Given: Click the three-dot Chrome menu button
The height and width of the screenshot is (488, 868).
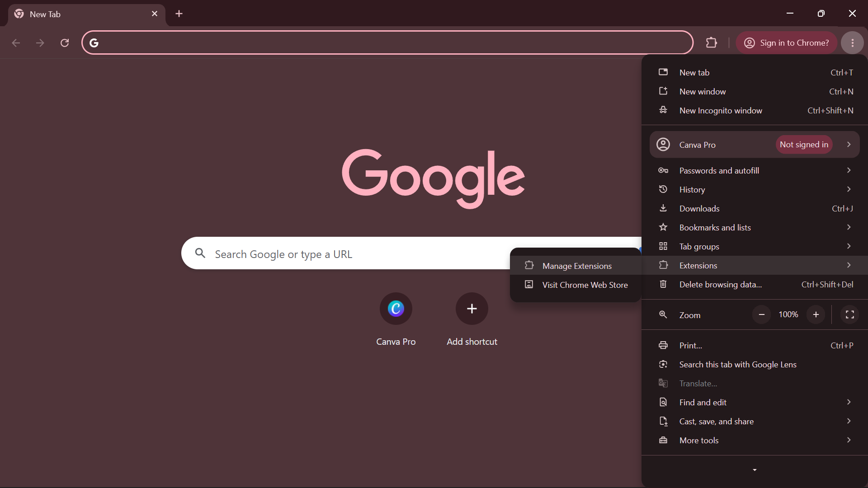Looking at the screenshot, I should [852, 43].
